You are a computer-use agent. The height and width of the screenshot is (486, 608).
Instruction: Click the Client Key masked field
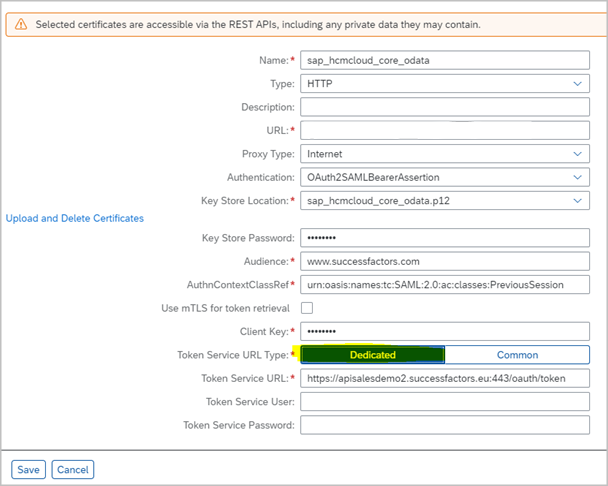pos(445,332)
